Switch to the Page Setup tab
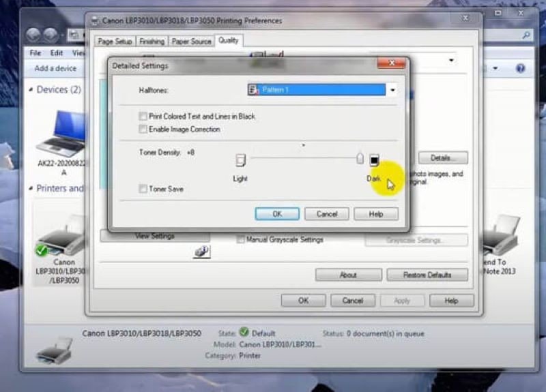Image resolution: width=546 pixels, height=392 pixels. [x=115, y=42]
